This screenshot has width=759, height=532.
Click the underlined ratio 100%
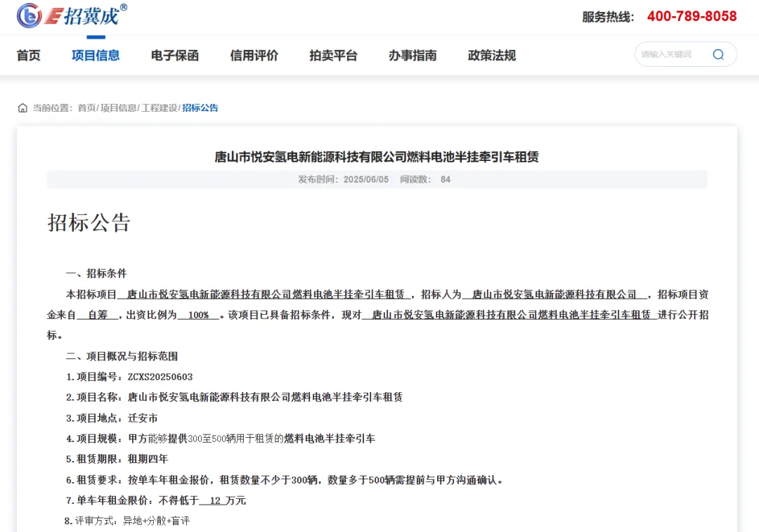pyautogui.click(x=198, y=315)
